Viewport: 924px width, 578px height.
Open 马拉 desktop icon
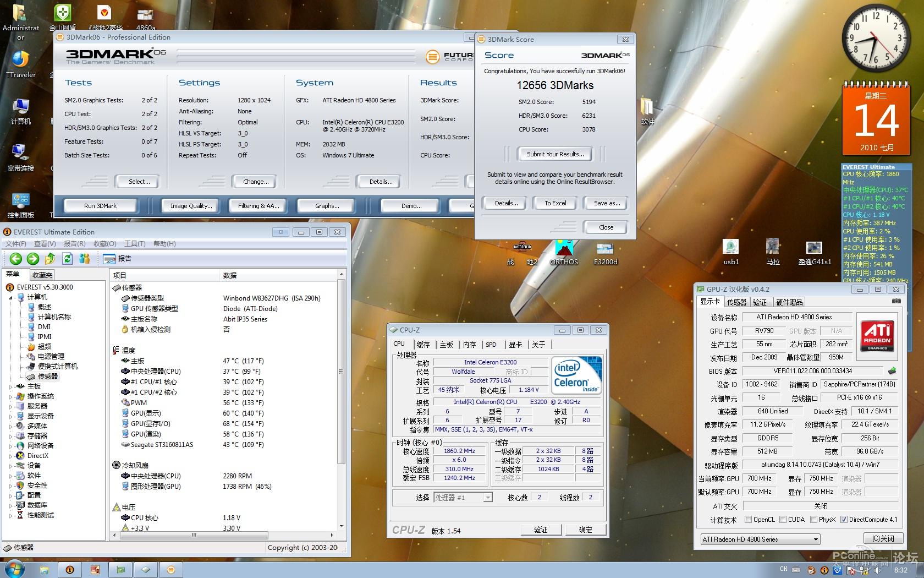tap(773, 253)
